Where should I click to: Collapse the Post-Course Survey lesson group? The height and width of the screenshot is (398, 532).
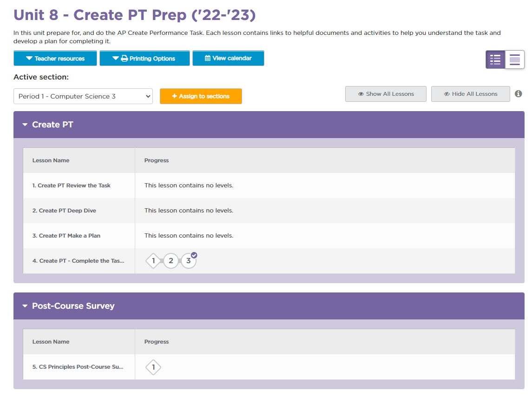pos(25,306)
